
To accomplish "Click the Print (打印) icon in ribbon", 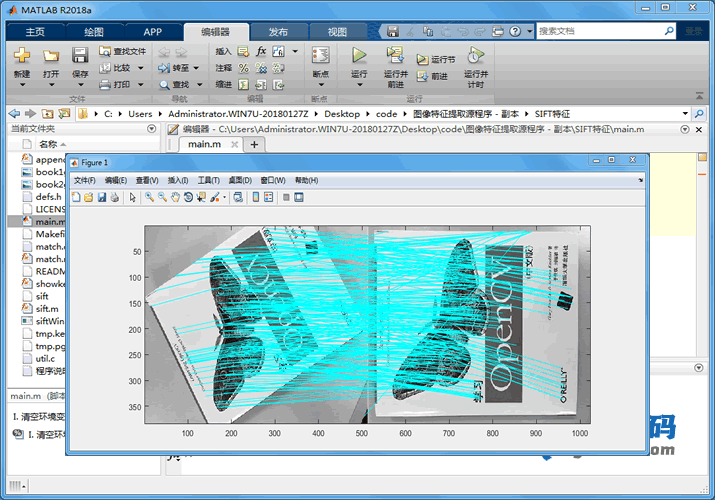I will pos(105,84).
